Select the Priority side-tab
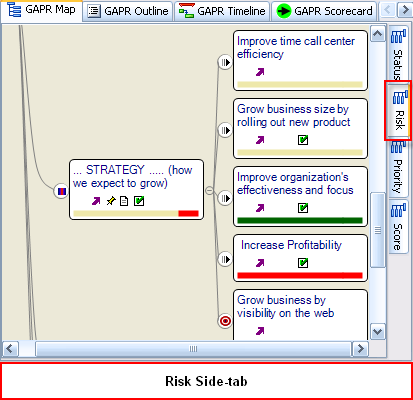Viewport: 413px width, 400px height. click(399, 168)
